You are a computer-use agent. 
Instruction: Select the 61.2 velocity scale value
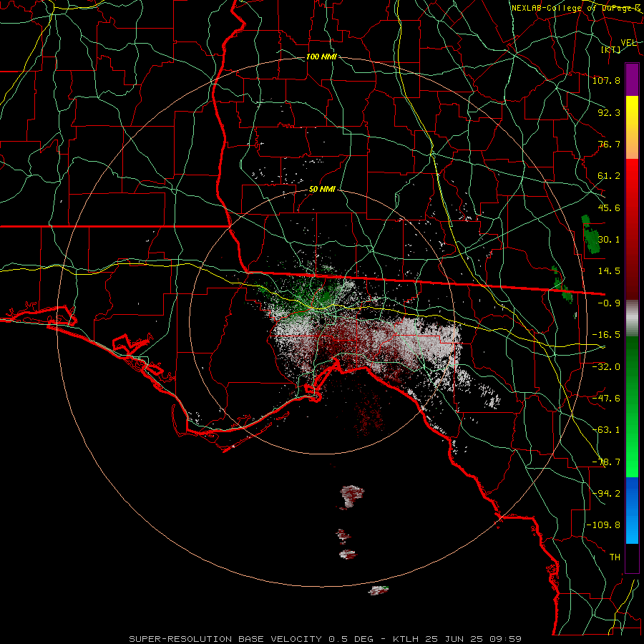609,176
